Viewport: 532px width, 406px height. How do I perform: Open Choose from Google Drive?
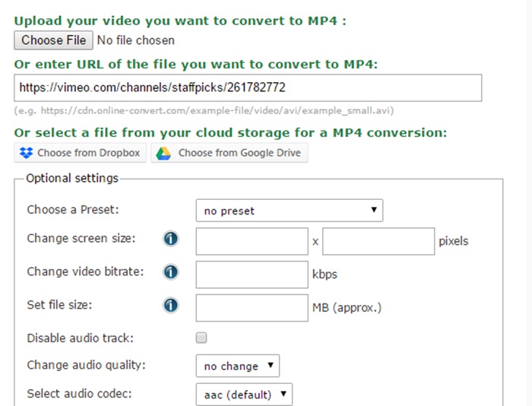click(x=230, y=153)
